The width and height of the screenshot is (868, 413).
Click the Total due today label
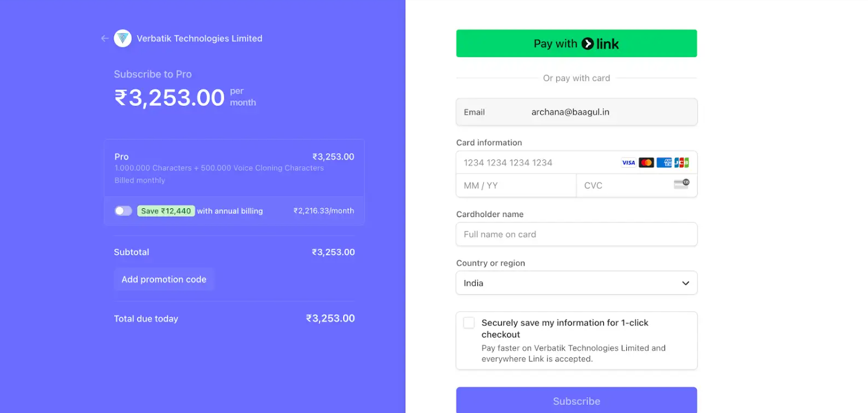pos(146,318)
